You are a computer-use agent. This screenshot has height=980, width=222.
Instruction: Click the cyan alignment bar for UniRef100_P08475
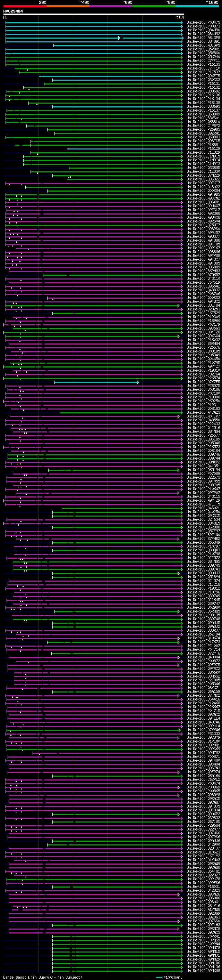click(94, 23)
